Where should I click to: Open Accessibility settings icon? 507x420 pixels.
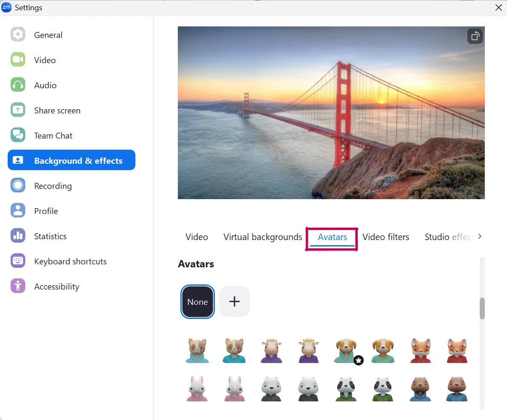coord(18,286)
